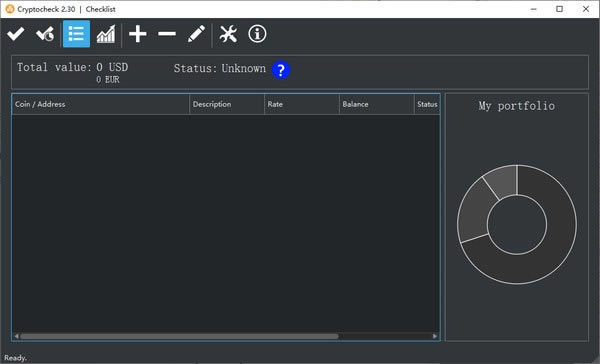Select the Checklist view icon
Image resolution: width=600 pixels, height=364 pixels.
point(77,34)
